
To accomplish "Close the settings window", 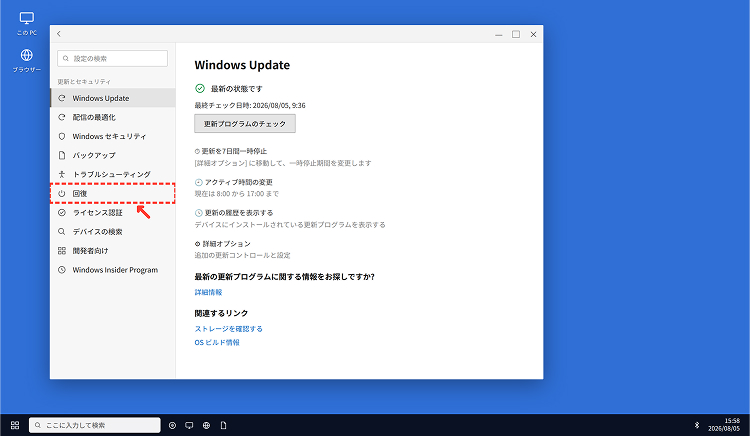I will [x=533, y=34].
